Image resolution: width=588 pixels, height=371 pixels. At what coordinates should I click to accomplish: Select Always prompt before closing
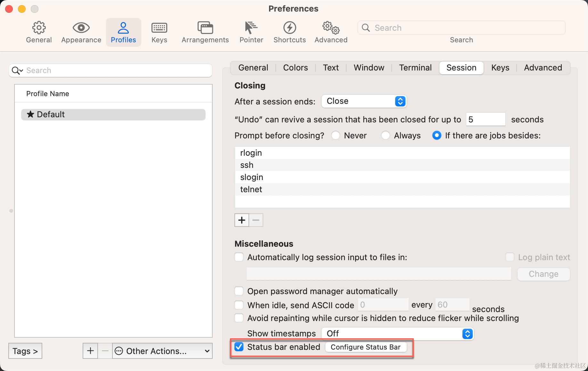[x=386, y=135]
